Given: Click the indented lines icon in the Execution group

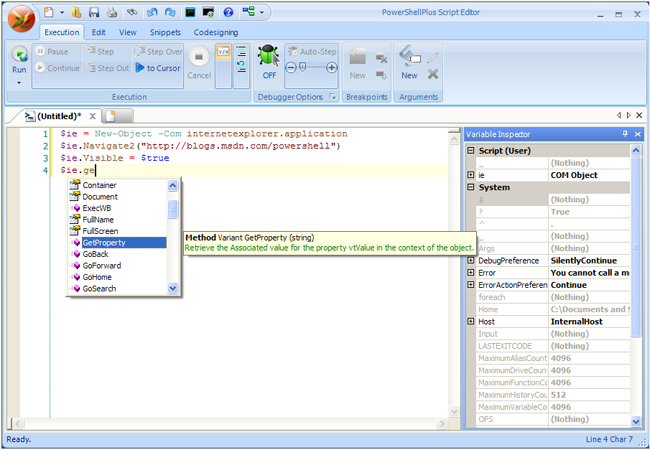Looking at the screenshot, I should (241, 51).
